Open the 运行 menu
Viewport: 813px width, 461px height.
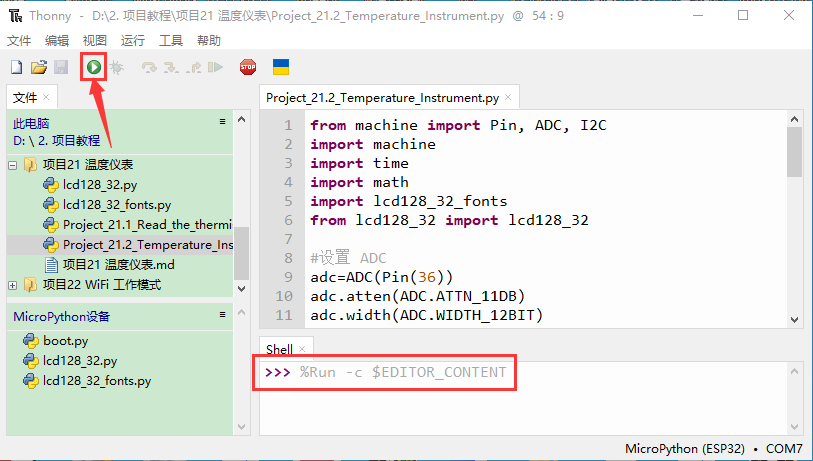tap(132, 41)
